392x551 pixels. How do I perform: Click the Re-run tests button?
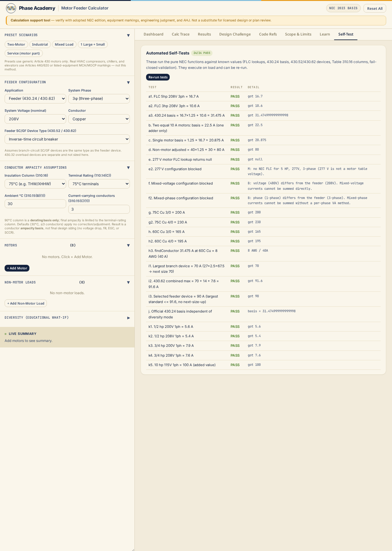[x=158, y=77]
